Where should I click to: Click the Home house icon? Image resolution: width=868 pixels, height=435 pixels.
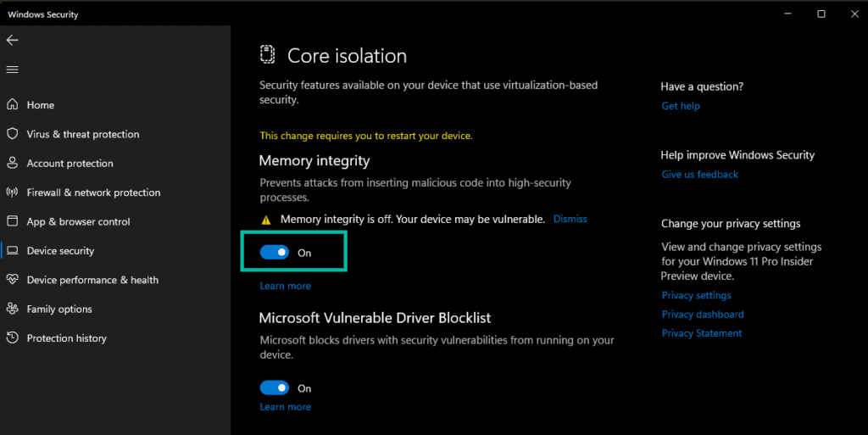coord(12,105)
